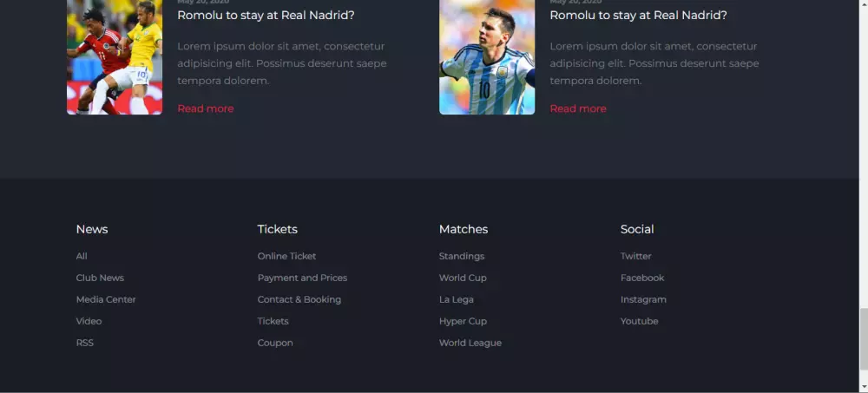This screenshot has height=393, width=868.
Task: Open the Media Center footer link
Action: coord(106,299)
